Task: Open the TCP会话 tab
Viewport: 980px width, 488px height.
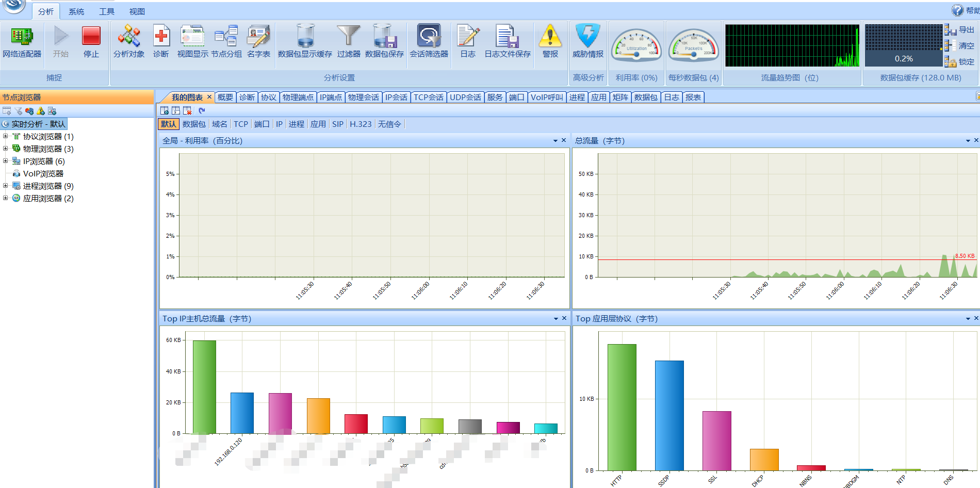Action: tap(428, 97)
